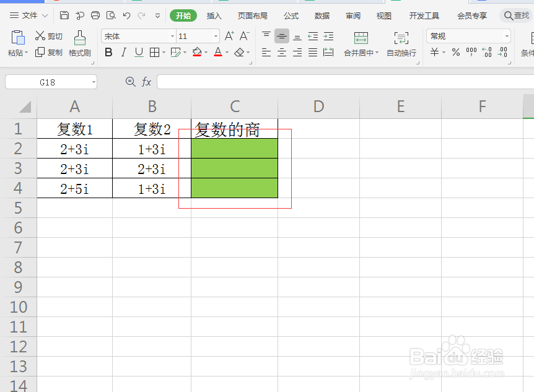Activate the Format Painter 格式刷
This screenshot has width=534, height=392.
click(80, 43)
